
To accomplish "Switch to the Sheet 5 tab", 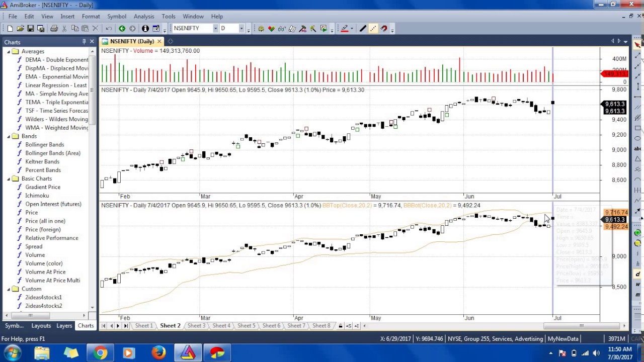I will click(x=246, y=326).
